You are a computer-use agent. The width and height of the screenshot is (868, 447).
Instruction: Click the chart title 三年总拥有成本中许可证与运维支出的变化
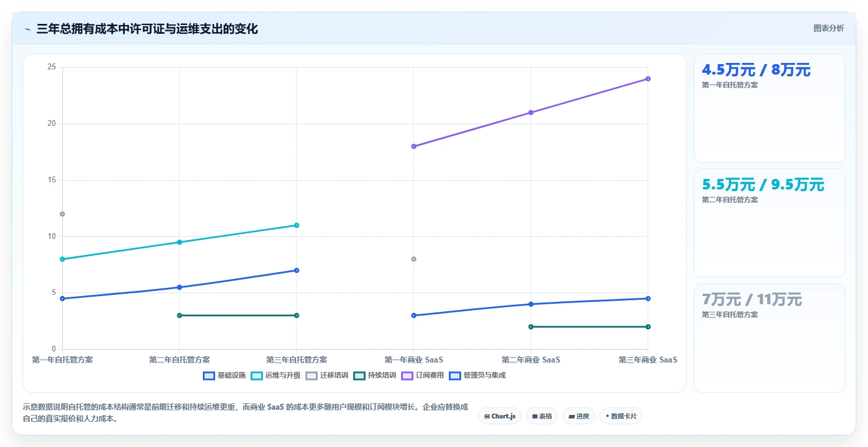(147, 29)
